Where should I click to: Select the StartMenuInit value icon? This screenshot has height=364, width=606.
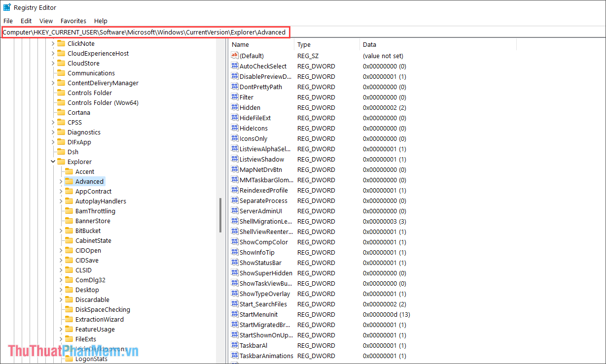pyautogui.click(x=235, y=314)
